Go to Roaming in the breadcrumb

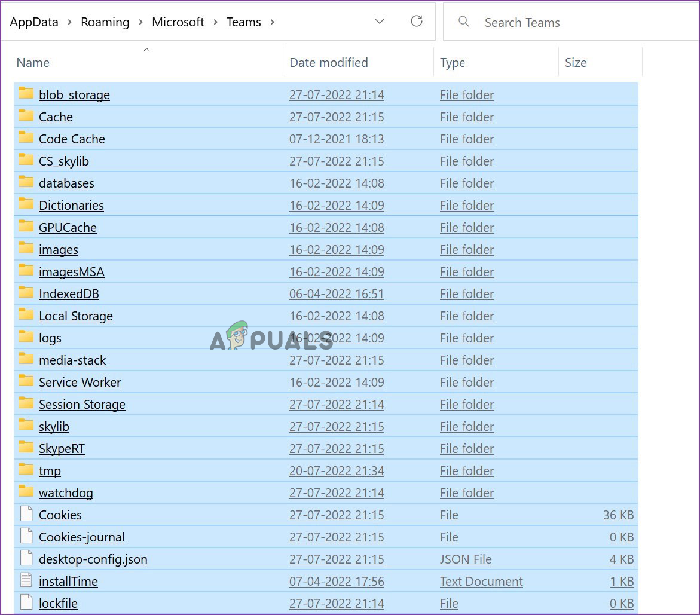click(x=105, y=22)
